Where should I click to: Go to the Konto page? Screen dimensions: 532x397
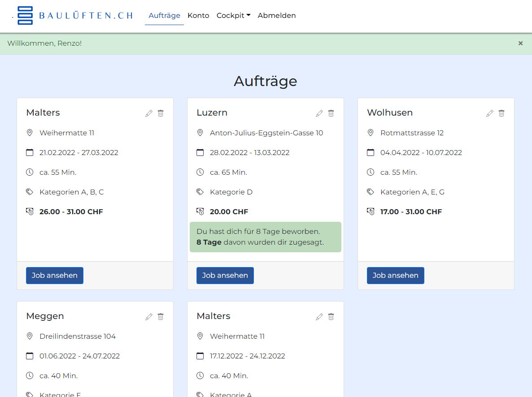198,16
